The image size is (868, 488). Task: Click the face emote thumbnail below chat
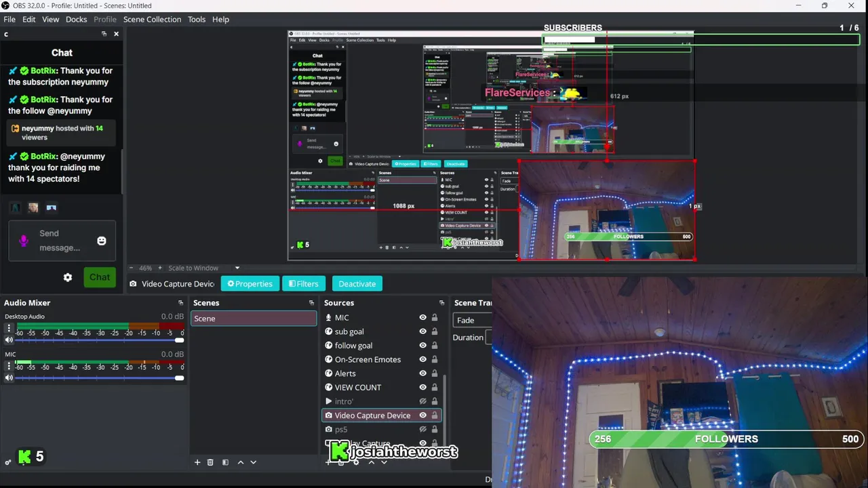(33, 207)
